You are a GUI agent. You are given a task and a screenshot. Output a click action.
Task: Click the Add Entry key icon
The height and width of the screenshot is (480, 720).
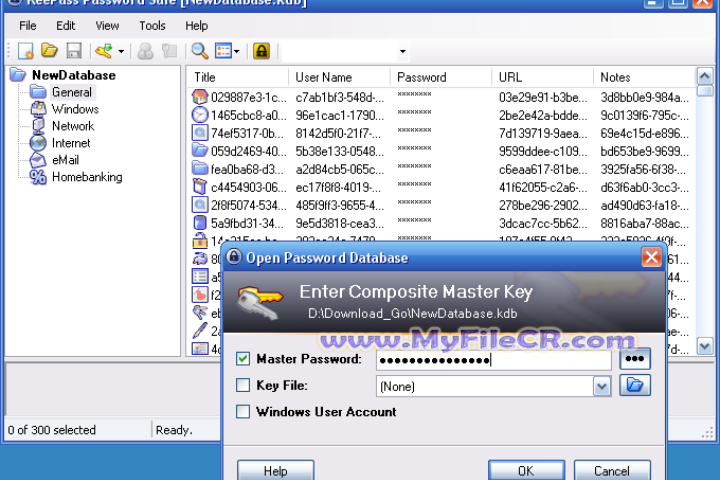(104, 51)
